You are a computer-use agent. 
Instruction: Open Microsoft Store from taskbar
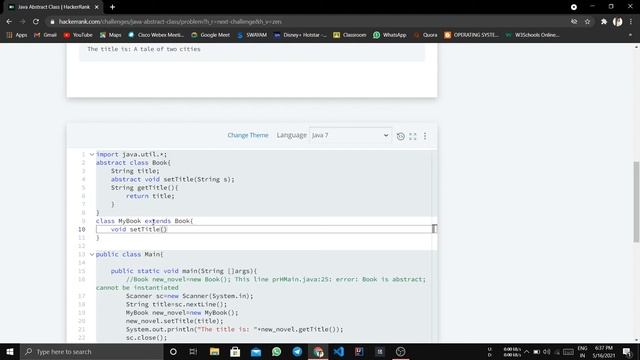pyautogui.click(x=235, y=351)
